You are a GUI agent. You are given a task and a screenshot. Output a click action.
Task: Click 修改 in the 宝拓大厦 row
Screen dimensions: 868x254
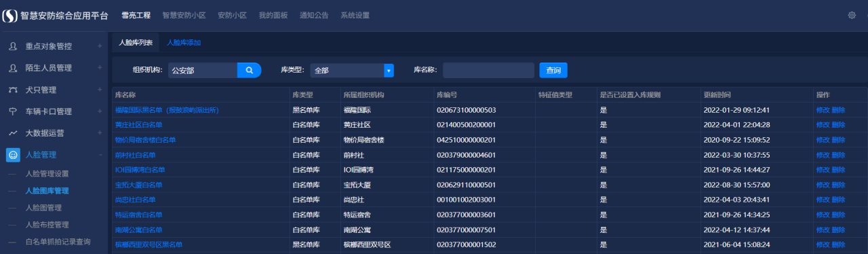(823, 185)
